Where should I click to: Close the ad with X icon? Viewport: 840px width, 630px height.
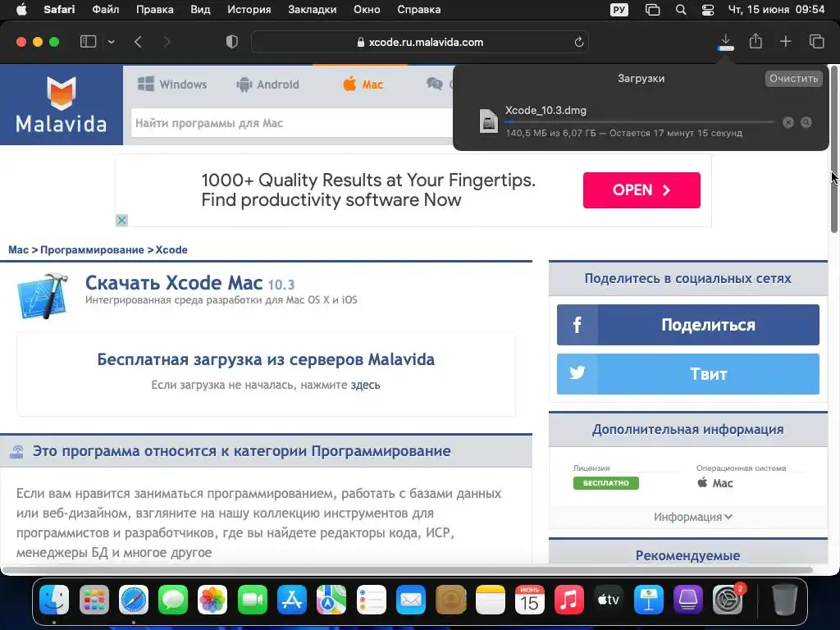click(121, 220)
